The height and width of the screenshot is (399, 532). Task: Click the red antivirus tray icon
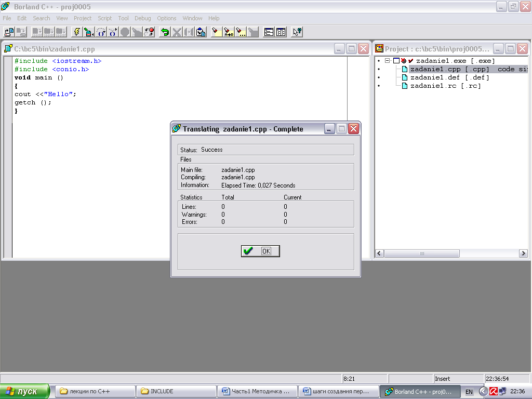[x=494, y=391]
